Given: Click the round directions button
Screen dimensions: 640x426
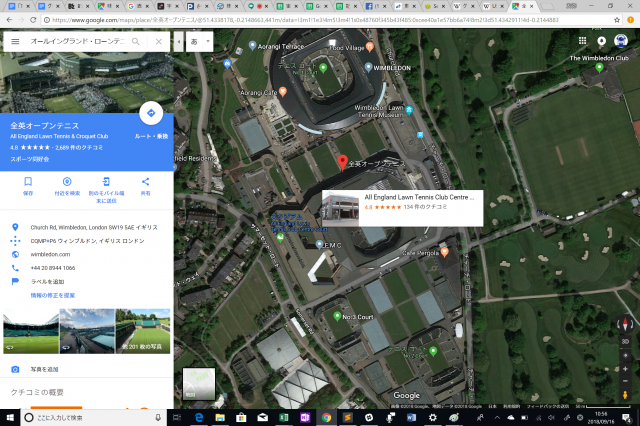Looking at the screenshot, I should click(151, 113).
